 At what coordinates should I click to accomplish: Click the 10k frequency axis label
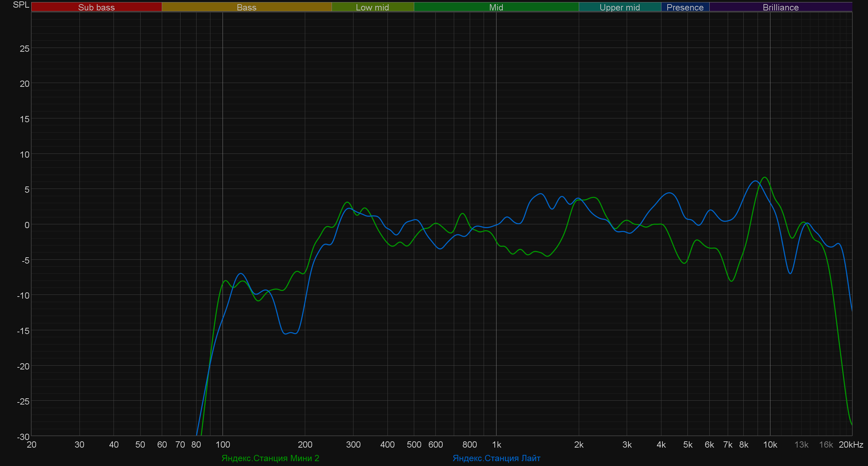[x=770, y=444]
